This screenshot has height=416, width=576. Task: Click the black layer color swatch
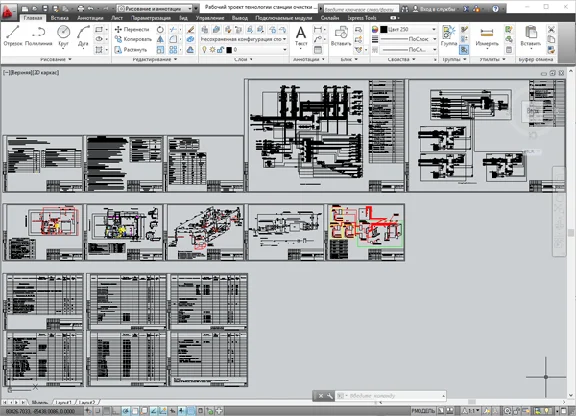click(x=229, y=50)
